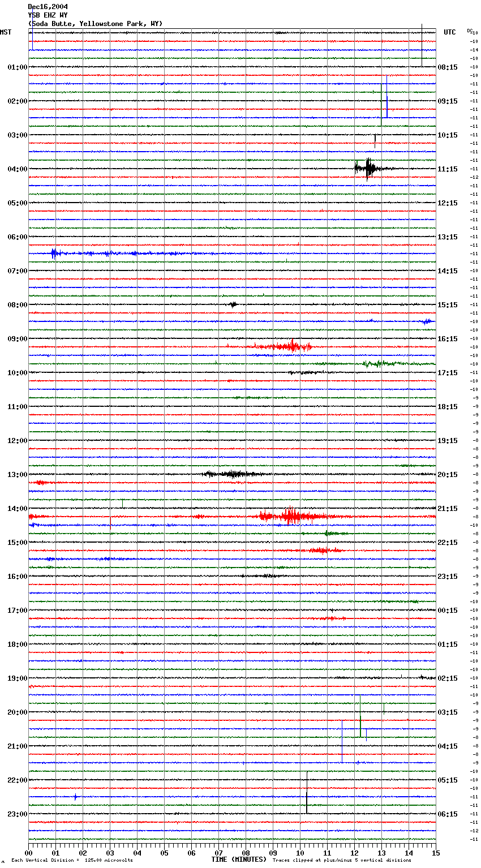Select the 22:00 MST row label
Screen dimensions: 481x868
pos(18,780)
